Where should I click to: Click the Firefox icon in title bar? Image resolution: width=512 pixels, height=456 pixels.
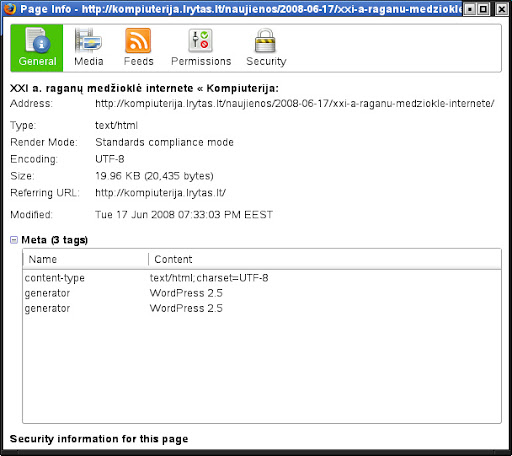coord(10,9)
